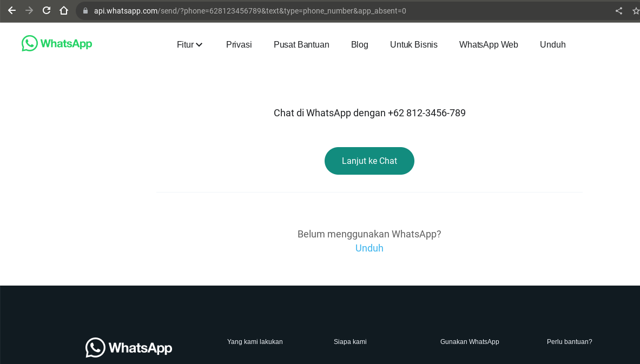Go to the Blog page
Image resolution: width=640 pixels, height=364 pixels.
point(359,44)
